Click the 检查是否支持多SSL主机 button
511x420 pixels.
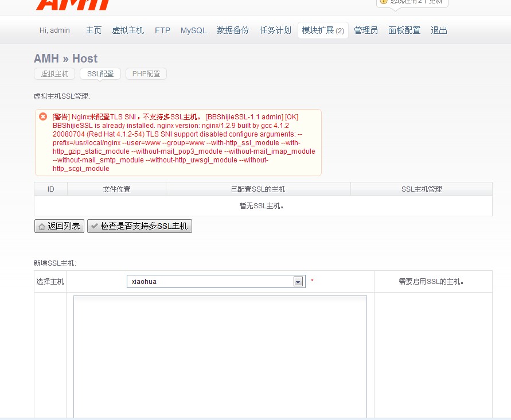coord(139,226)
